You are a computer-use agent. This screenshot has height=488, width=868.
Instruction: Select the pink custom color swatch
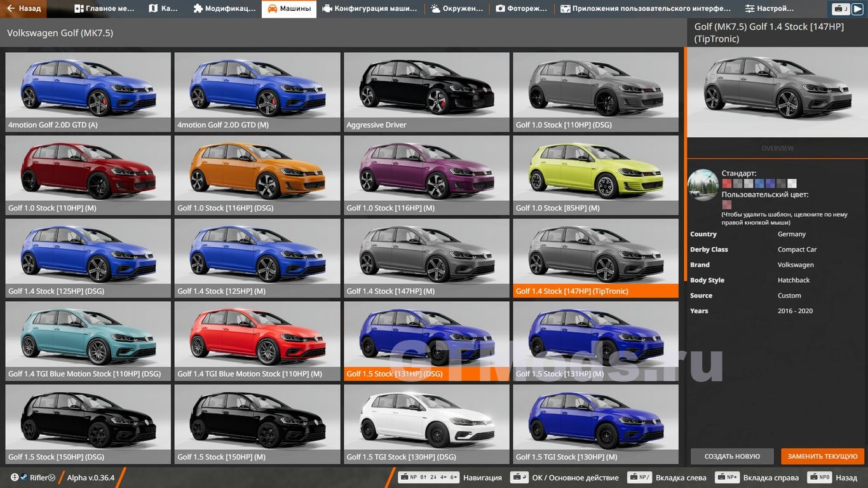726,205
